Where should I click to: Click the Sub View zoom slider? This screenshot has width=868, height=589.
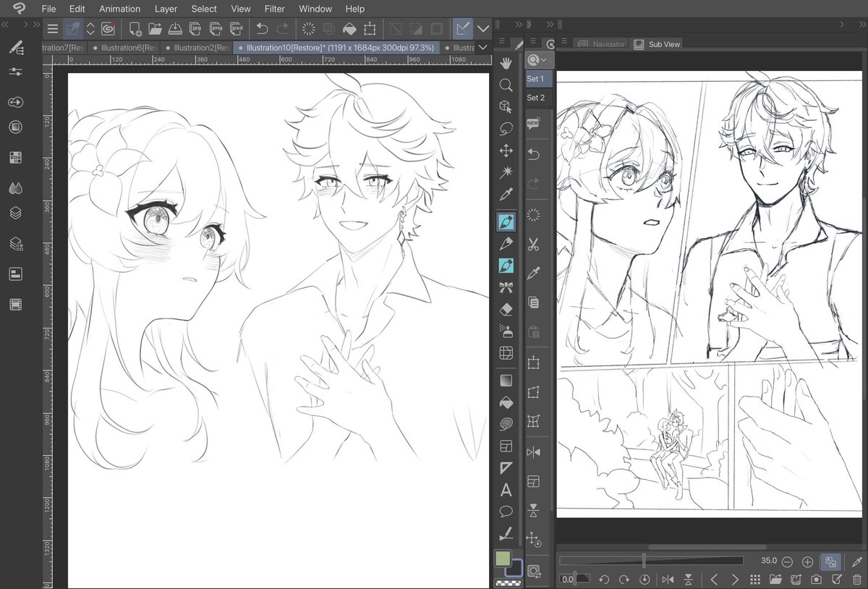(651, 561)
